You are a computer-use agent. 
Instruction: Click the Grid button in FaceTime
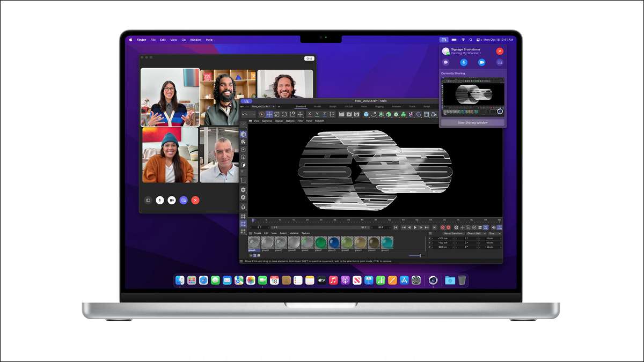[309, 58]
